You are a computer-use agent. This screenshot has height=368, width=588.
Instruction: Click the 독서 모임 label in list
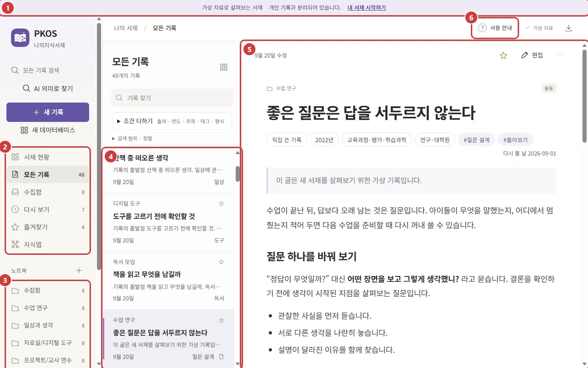[124, 262]
